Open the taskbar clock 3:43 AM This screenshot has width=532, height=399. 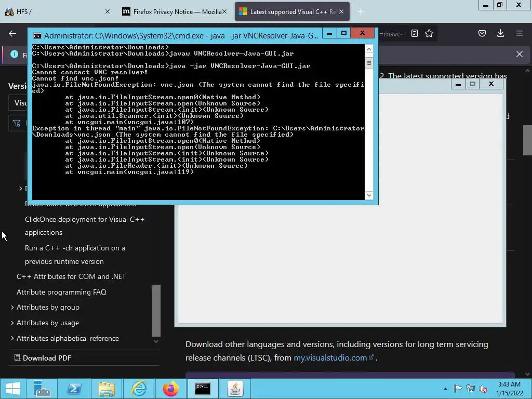tap(509, 389)
